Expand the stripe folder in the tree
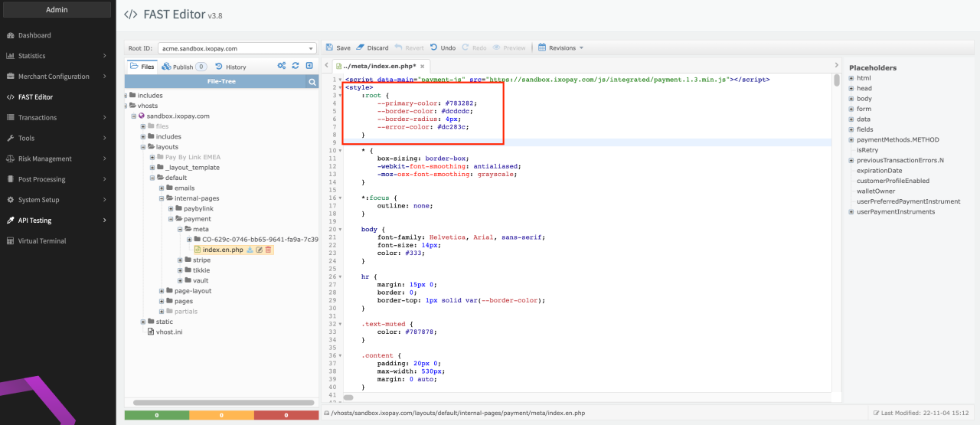This screenshot has height=425, width=980. 181,260
